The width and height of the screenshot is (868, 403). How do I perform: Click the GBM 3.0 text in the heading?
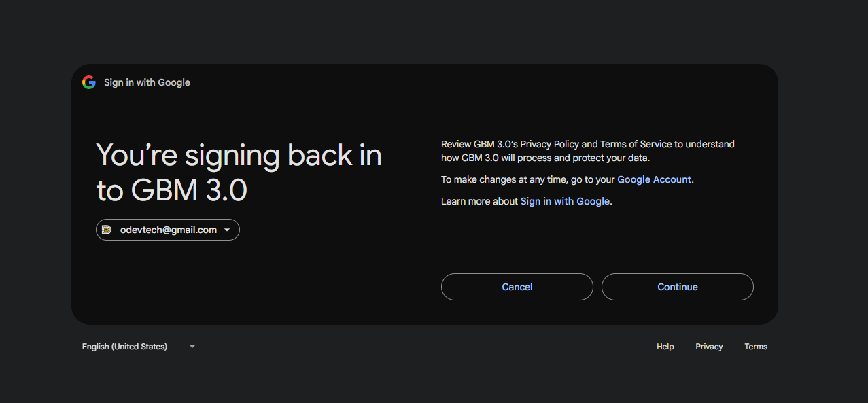[x=189, y=191]
